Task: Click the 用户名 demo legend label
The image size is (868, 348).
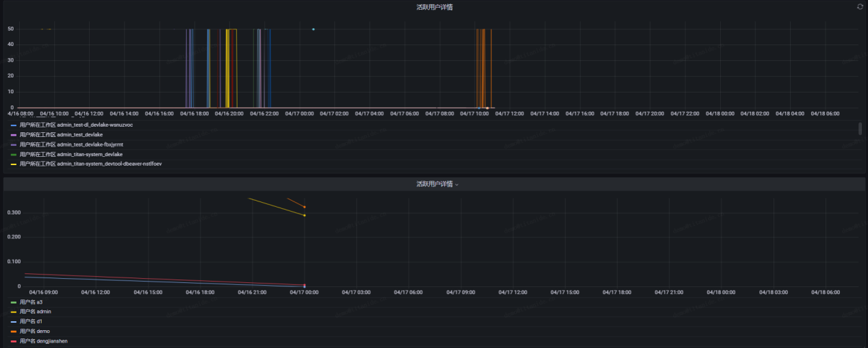Action: point(35,331)
